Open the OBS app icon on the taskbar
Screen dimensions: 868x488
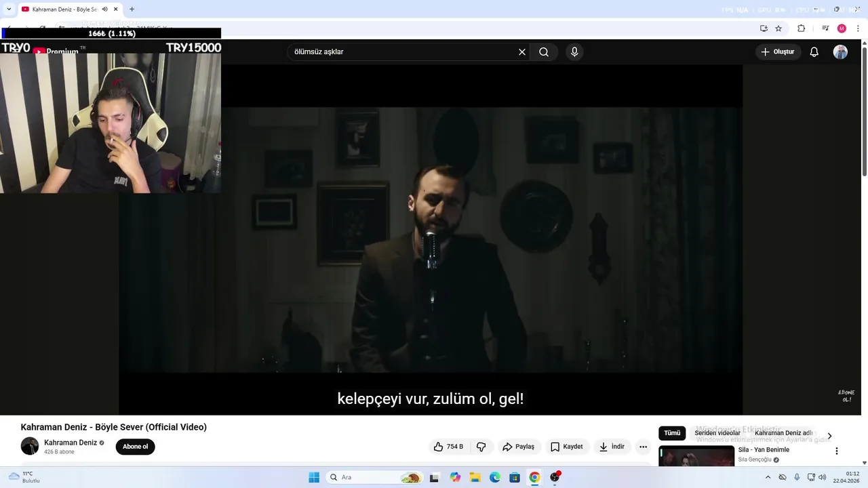[x=555, y=477]
